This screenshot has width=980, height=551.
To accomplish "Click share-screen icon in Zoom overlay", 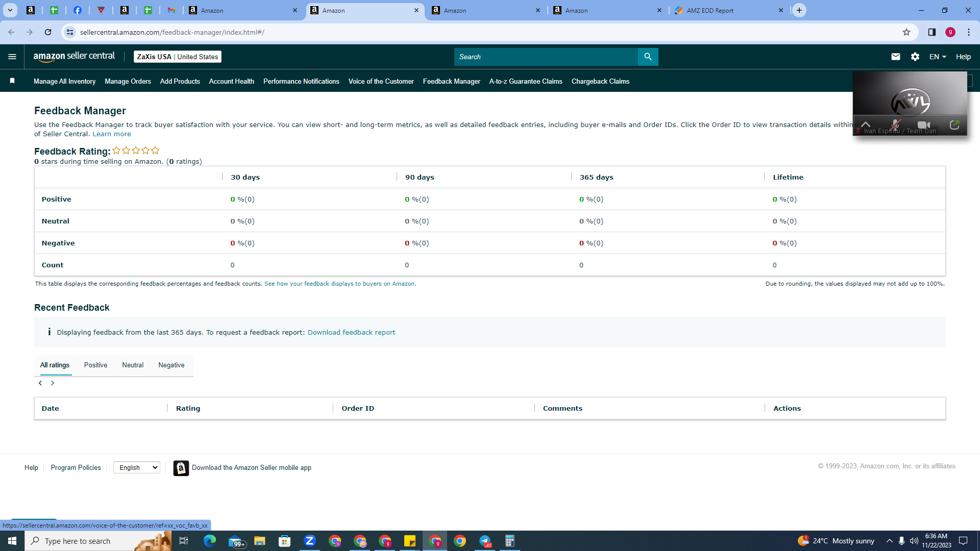I will (954, 125).
